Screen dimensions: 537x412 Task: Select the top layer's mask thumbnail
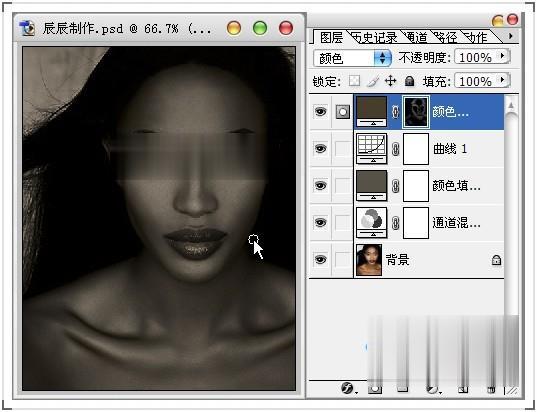click(416, 112)
